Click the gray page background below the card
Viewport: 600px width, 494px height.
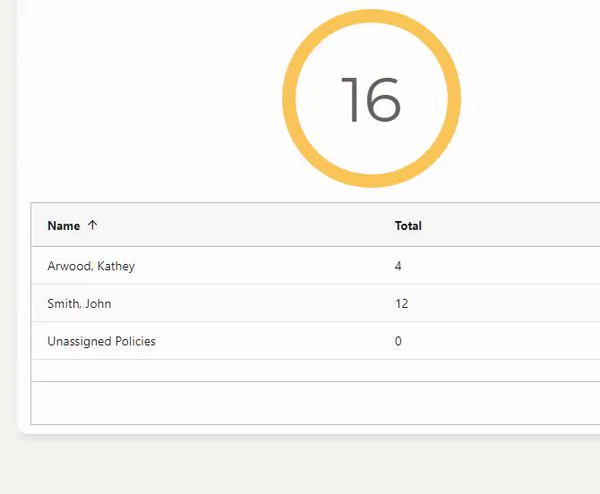(300, 465)
